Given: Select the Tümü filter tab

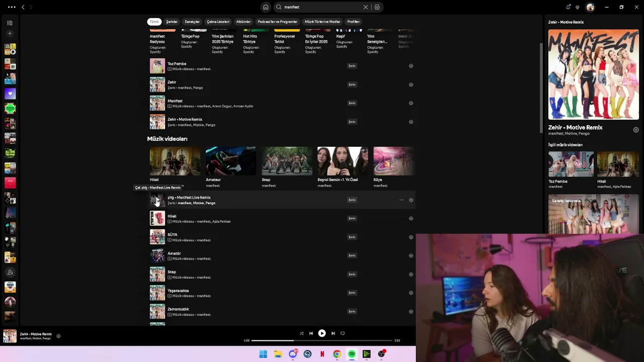Looking at the screenshot, I should [154, 22].
